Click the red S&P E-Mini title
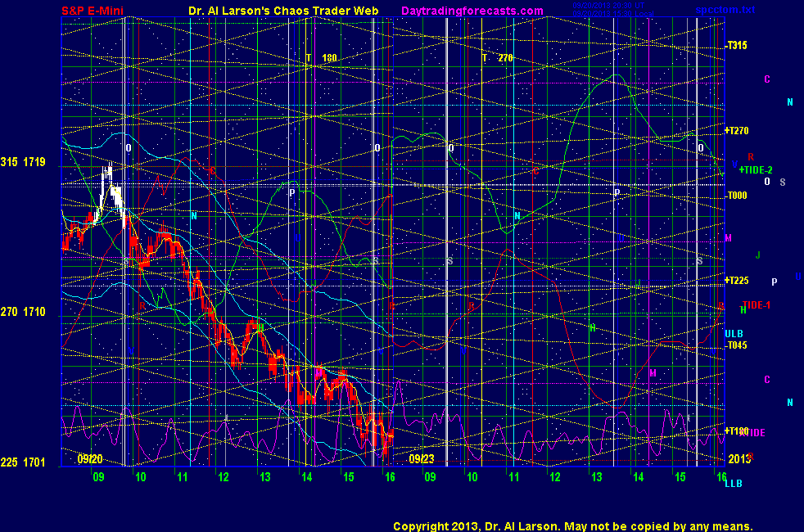The height and width of the screenshot is (532, 804). point(93,11)
